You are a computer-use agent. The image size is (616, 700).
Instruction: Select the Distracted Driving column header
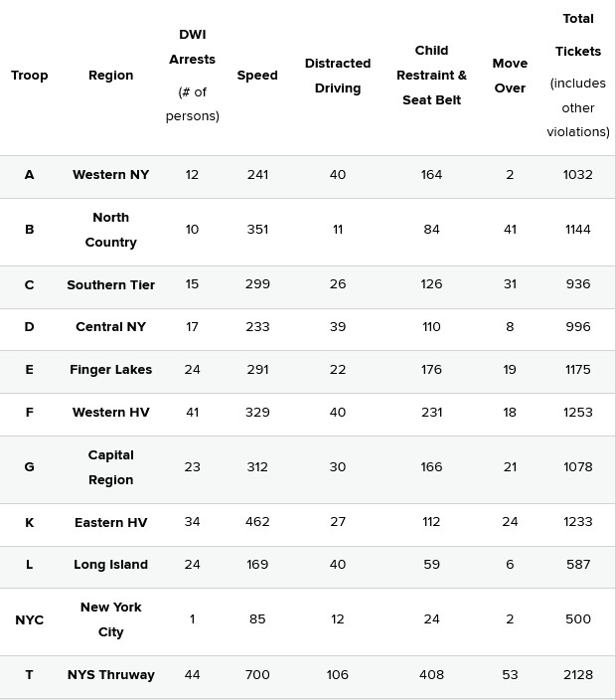coord(338,76)
